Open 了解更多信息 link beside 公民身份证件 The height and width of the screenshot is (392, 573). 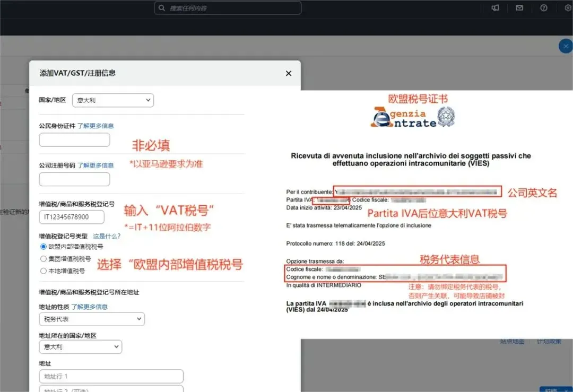click(x=95, y=126)
